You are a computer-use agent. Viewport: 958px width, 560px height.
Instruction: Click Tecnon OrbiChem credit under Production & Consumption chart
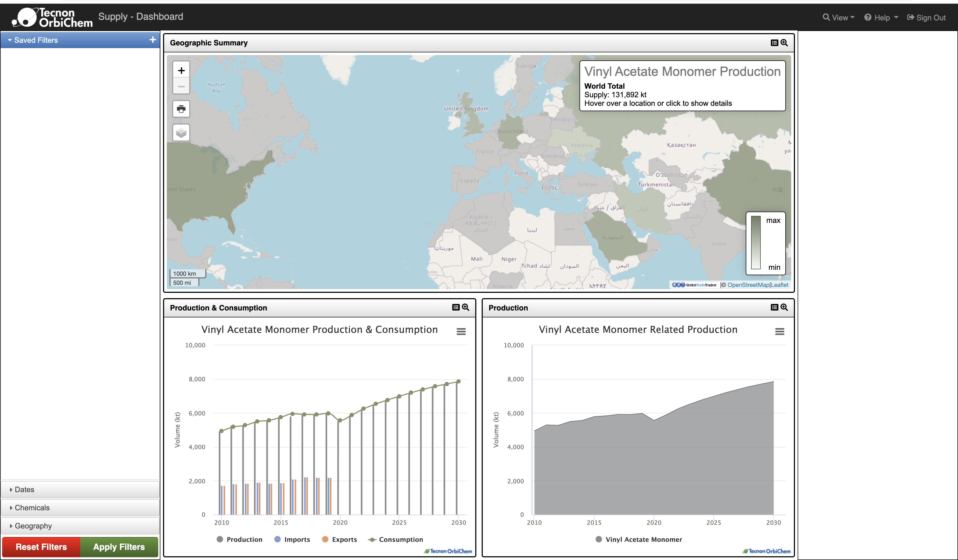[x=448, y=551]
